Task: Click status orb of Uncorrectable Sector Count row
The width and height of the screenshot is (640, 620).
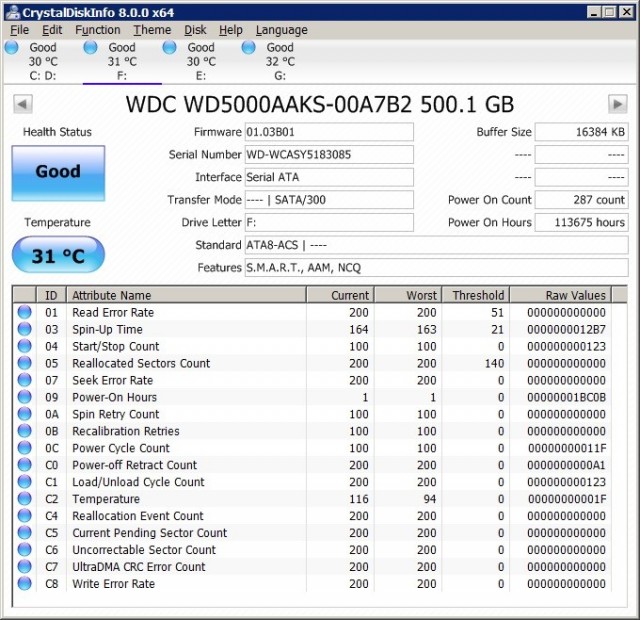Action: tap(24, 550)
